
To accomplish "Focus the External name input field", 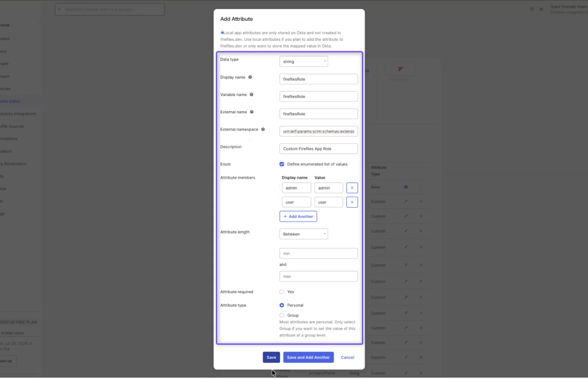I will click(x=319, y=114).
